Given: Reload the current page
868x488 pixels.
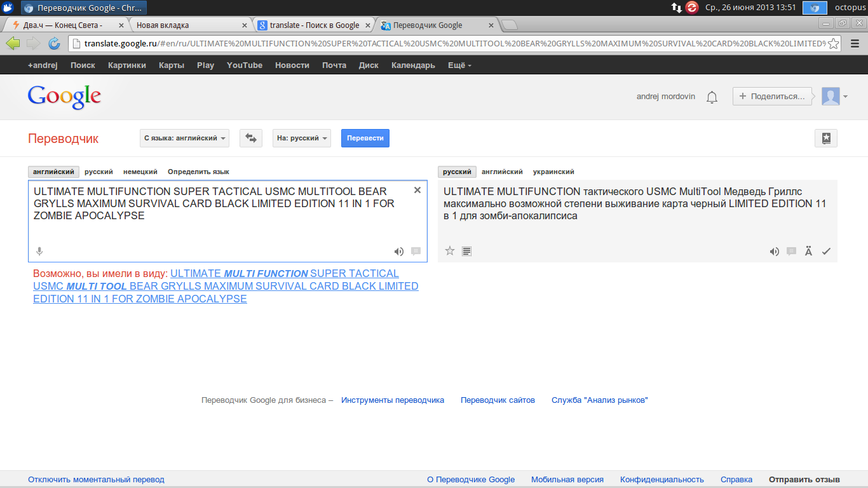Looking at the screenshot, I should (x=54, y=43).
